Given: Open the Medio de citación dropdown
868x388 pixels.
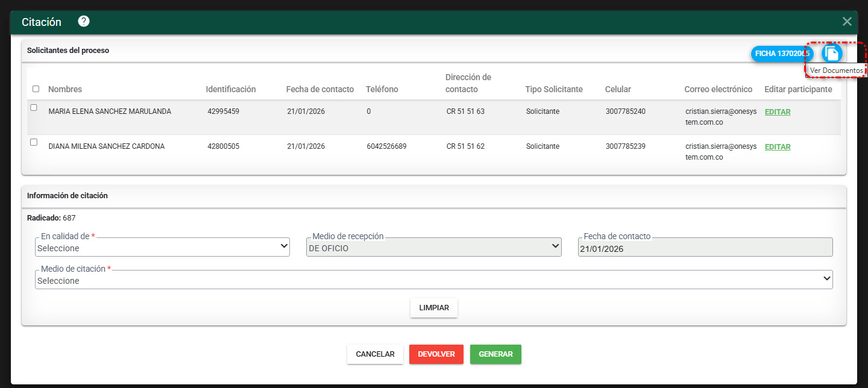Looking at the screenshot, I should point(434,280).
